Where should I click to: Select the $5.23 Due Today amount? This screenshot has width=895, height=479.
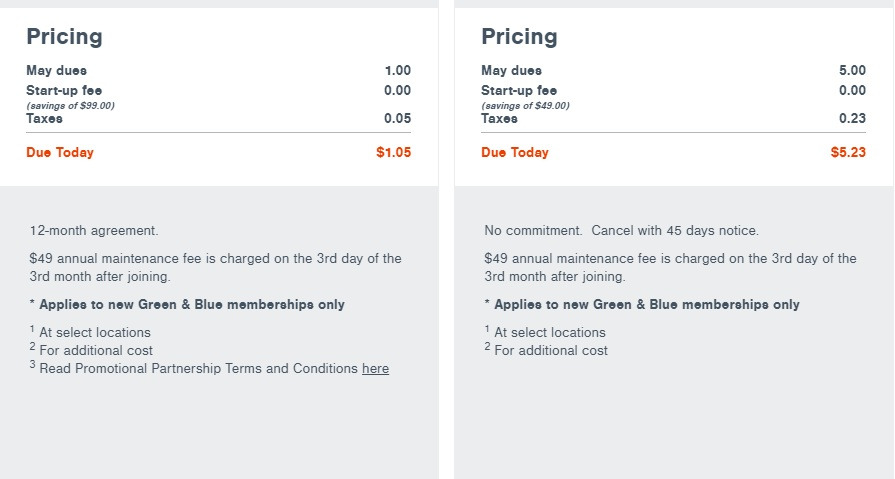pos(847,153)
